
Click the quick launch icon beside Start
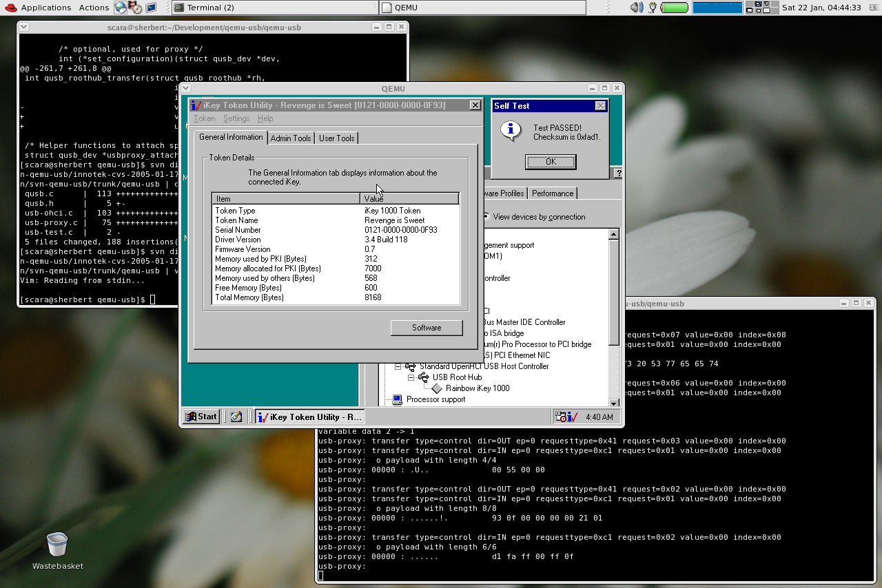pos(236,417)
